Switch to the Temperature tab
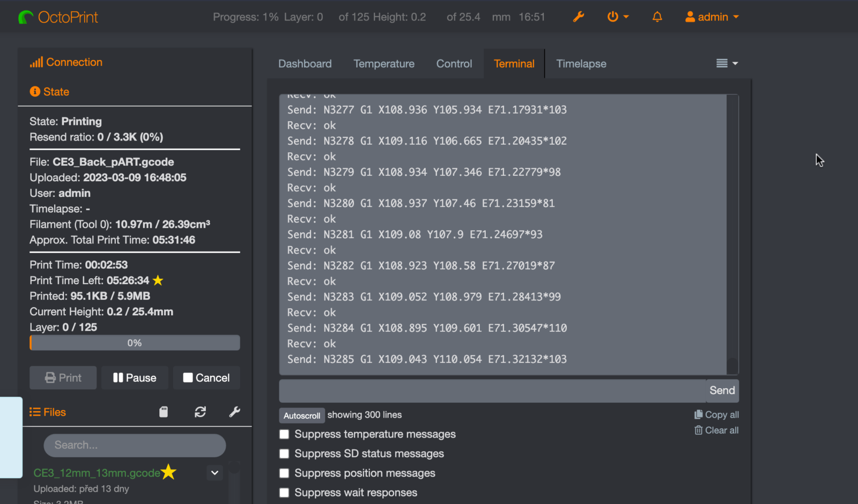The height and width of the screenshot is (504, 858). (383, 64)
